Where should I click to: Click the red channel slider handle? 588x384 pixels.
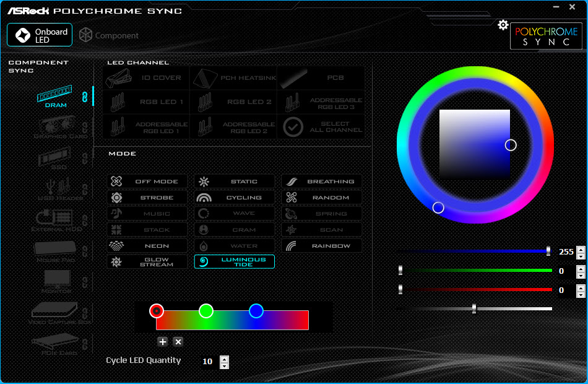[400, 289]
